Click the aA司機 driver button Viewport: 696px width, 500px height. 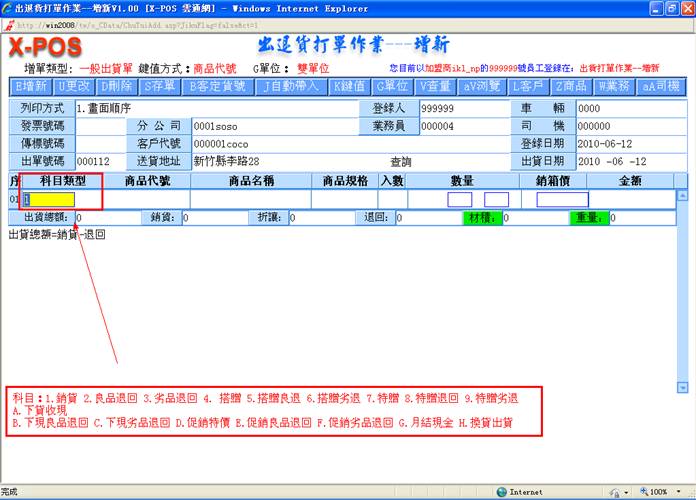click(660, 86)
